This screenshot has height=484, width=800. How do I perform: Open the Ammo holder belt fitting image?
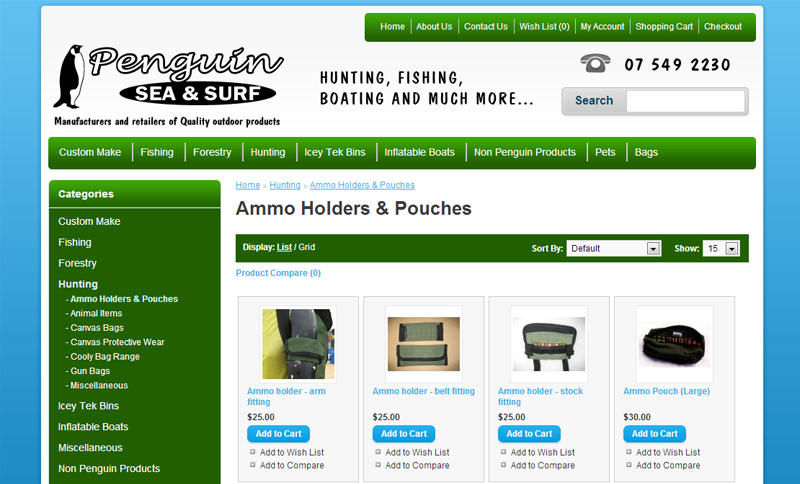coord(423,344)
